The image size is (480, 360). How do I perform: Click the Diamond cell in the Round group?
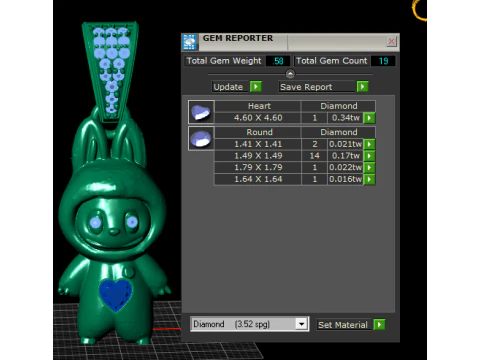pos(339,132)
